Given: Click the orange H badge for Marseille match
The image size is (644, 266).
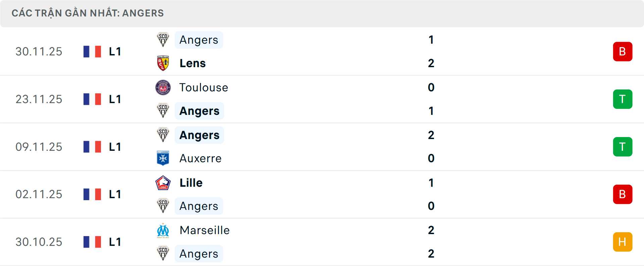Looking at the screenshot, I should click(x=623, y=242).
